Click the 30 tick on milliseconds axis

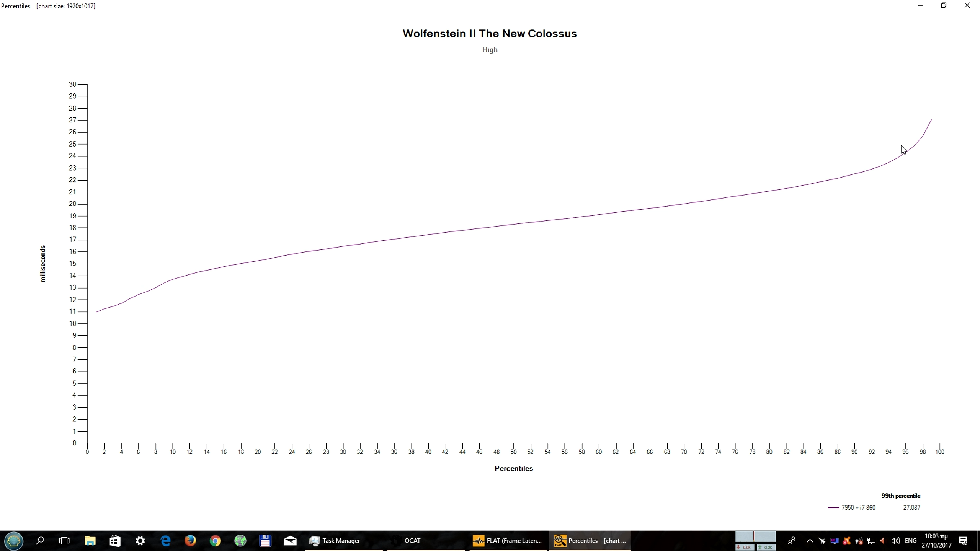pos(72,84)
